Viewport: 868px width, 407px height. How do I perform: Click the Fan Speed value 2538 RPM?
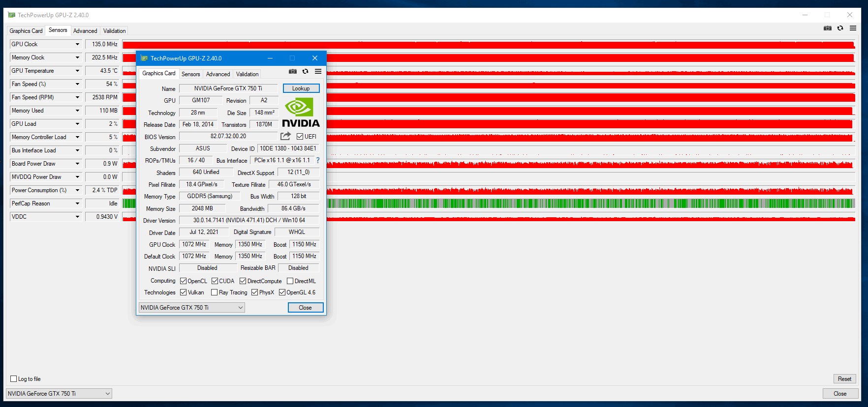coord(102,97)
